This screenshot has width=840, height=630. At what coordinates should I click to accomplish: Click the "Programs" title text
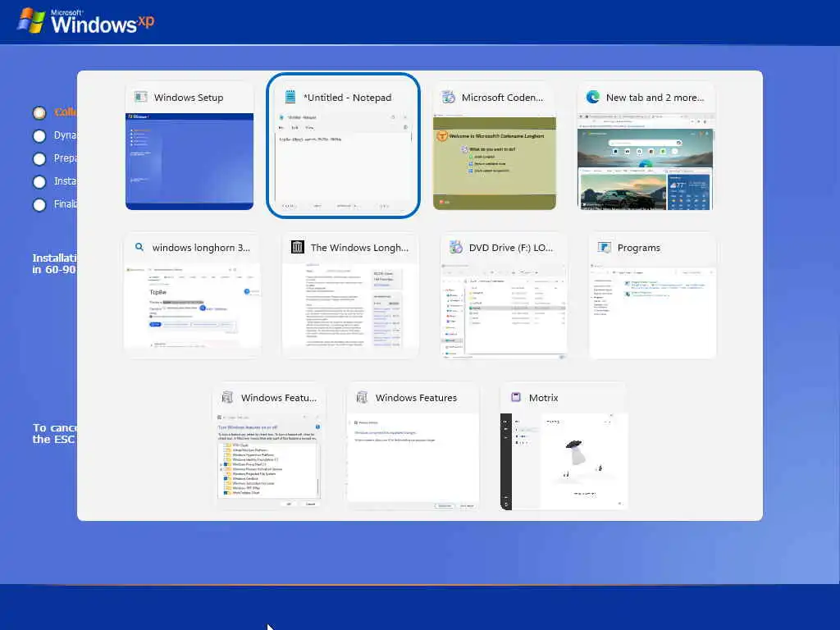click(638, 248)
